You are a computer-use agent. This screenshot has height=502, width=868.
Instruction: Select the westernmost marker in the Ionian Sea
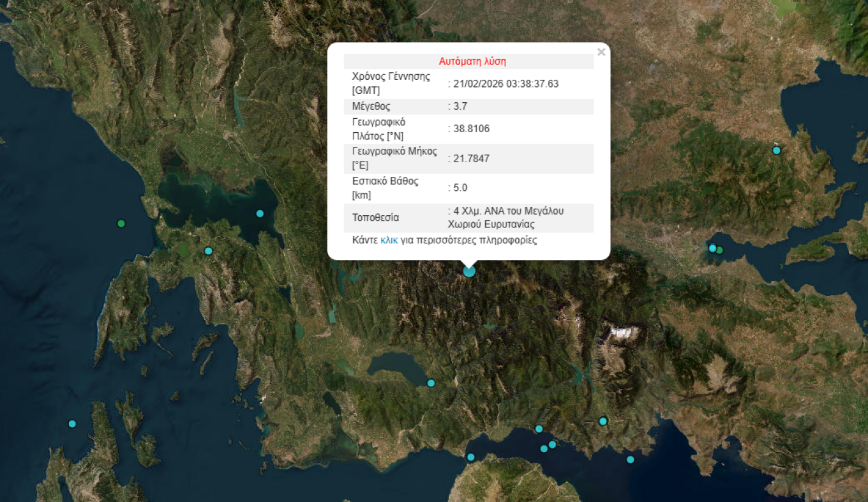(x=71, y=423)
